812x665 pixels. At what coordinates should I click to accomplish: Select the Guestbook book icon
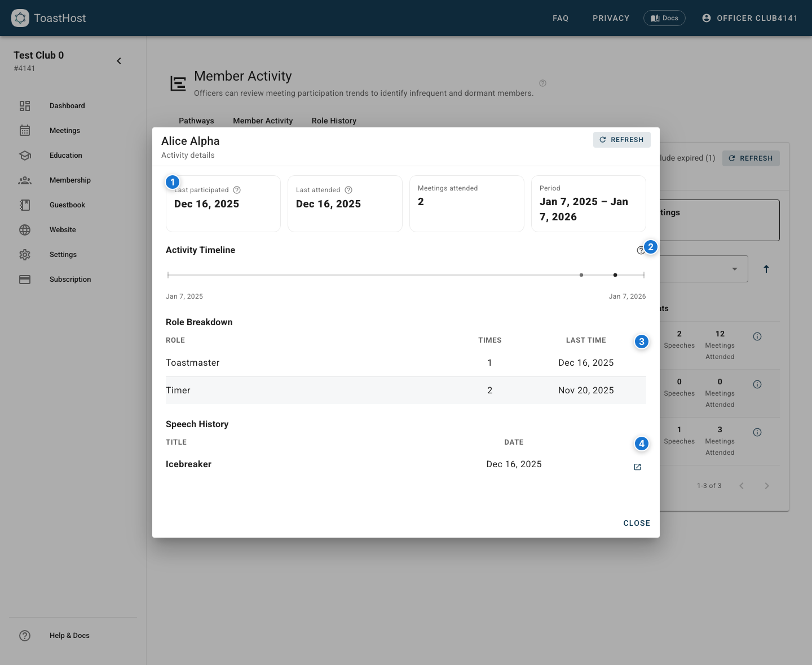[25, 205]
